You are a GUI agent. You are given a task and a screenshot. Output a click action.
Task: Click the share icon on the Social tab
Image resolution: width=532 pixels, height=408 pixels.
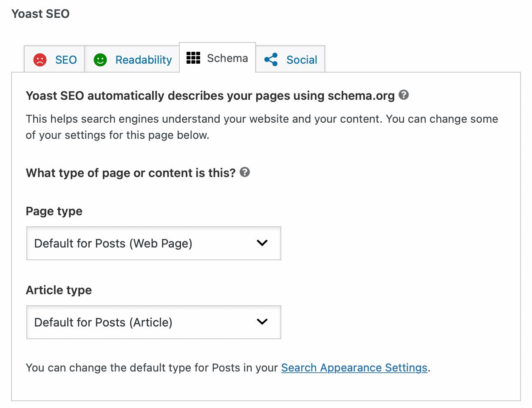point(271,59)
